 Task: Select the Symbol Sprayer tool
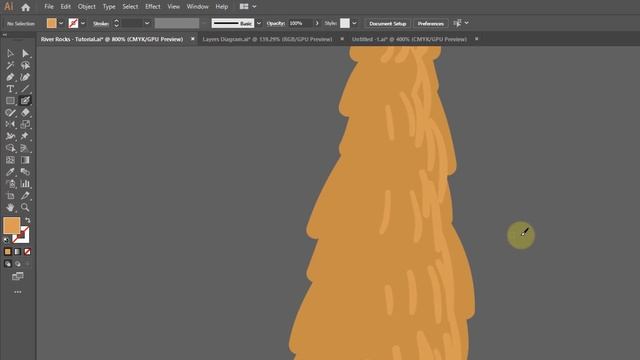point(10,184)
